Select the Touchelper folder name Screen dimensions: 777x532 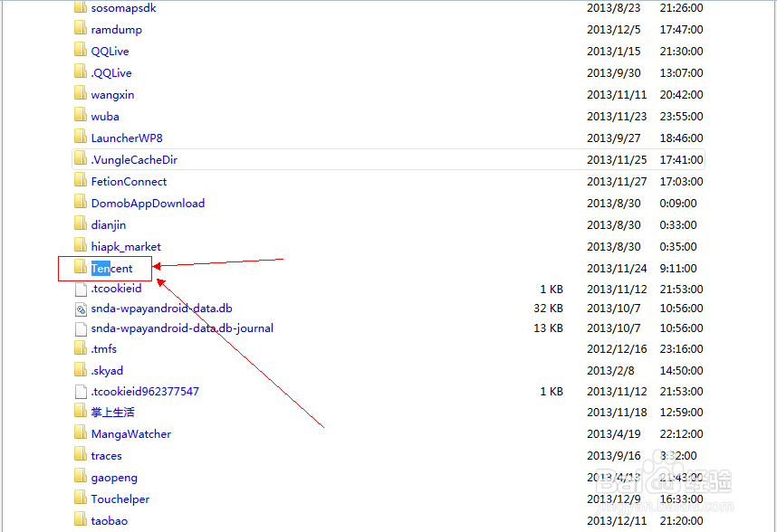pos(120,499)
